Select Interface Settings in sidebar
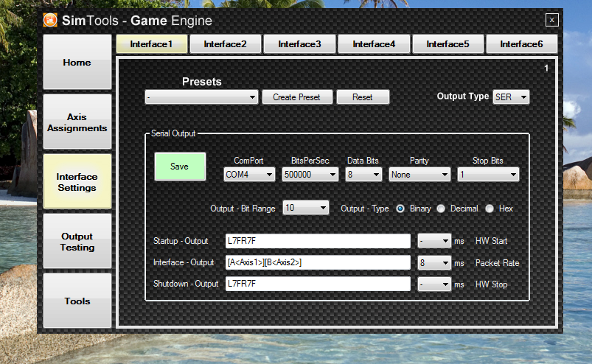This screenshot has width=592, height=364. tap(77, 182)
